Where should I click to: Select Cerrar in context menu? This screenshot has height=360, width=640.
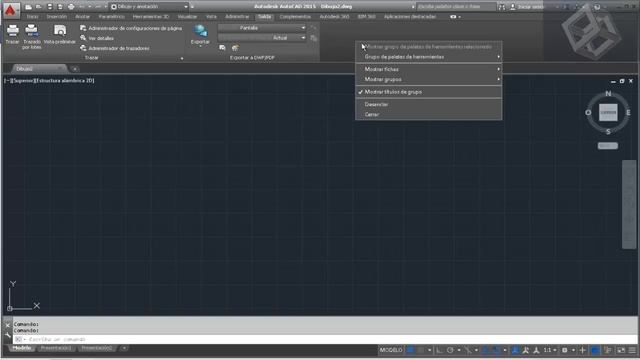pos(429,114)
